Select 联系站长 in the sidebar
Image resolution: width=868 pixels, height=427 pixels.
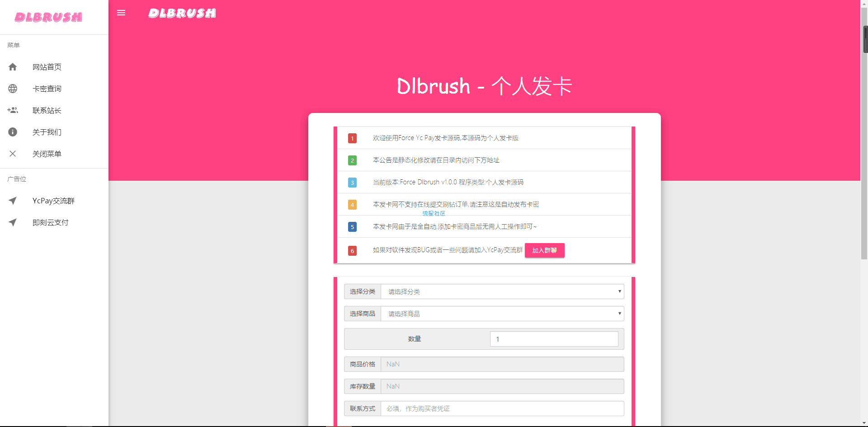(54, 110)
